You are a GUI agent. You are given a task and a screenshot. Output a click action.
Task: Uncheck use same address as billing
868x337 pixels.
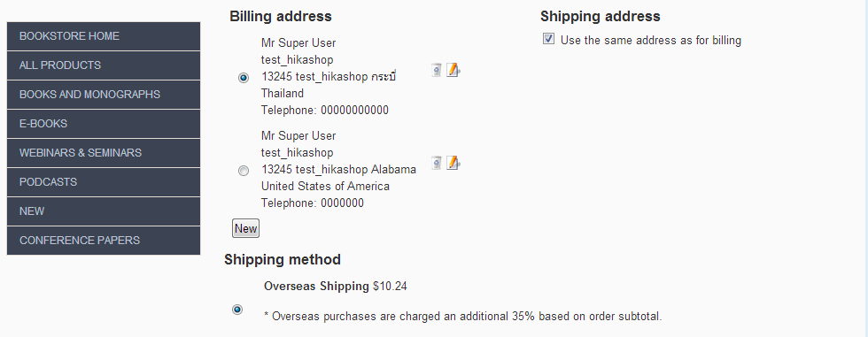tap(548, 39)
